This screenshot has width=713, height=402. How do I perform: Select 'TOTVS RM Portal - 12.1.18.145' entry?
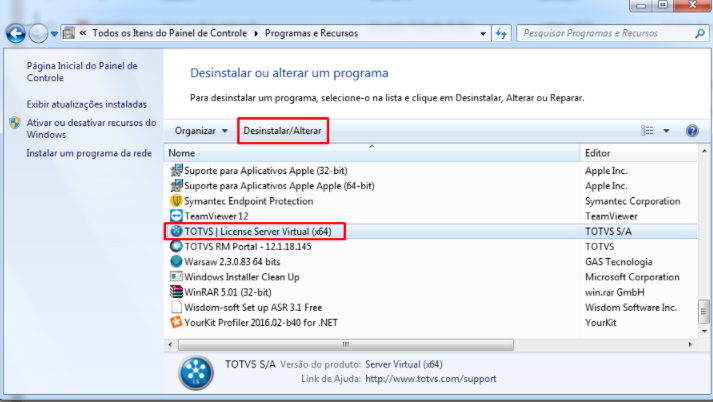click(248, 246)
